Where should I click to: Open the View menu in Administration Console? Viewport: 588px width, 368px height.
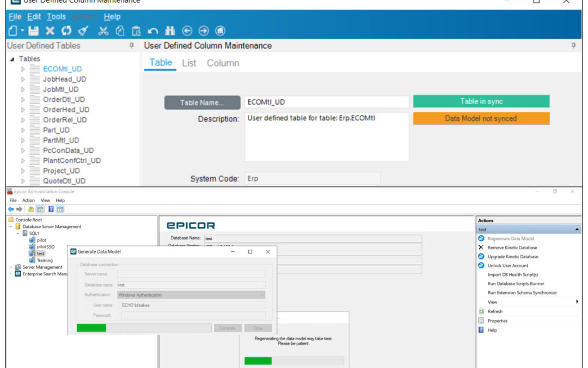coord(45,200)
